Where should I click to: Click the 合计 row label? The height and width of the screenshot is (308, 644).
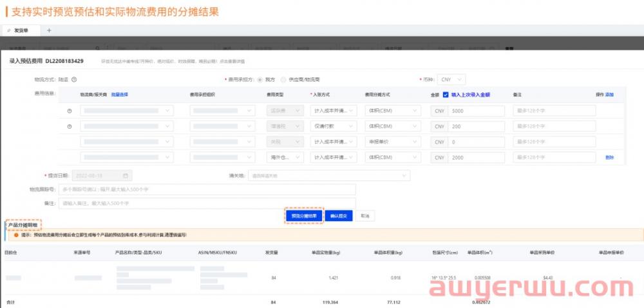(10, 303)
